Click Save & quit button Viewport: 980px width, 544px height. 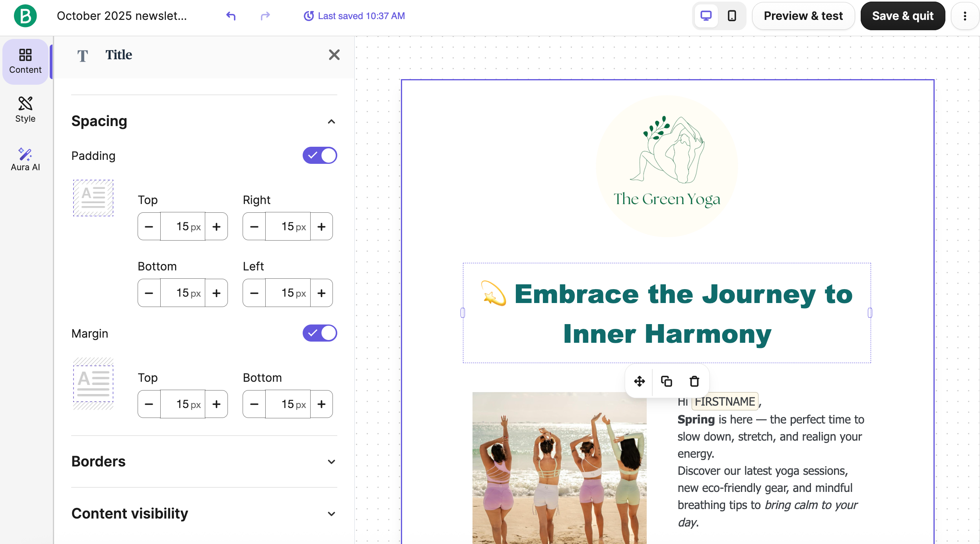[x=902, y=16]
